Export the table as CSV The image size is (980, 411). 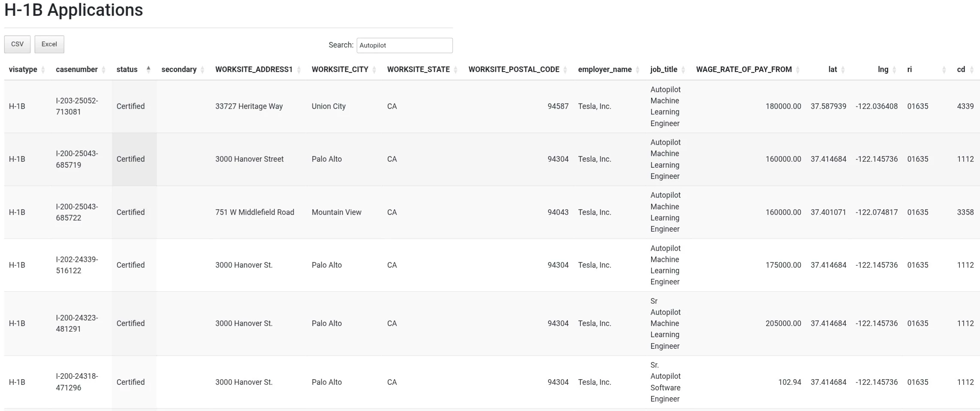point(17,44)
